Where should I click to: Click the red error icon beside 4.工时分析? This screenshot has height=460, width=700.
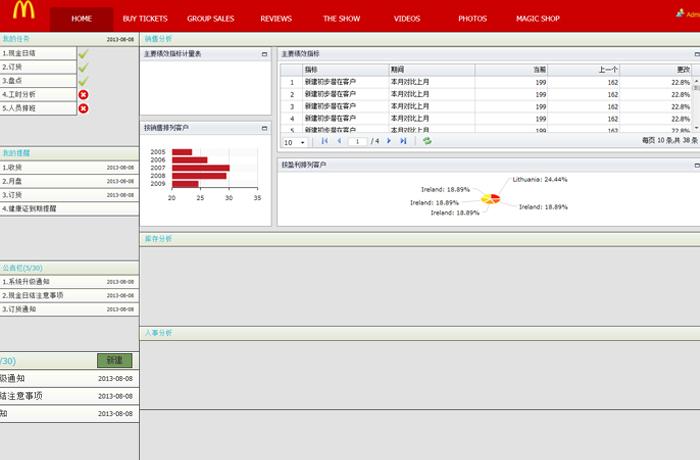(83, 94)
